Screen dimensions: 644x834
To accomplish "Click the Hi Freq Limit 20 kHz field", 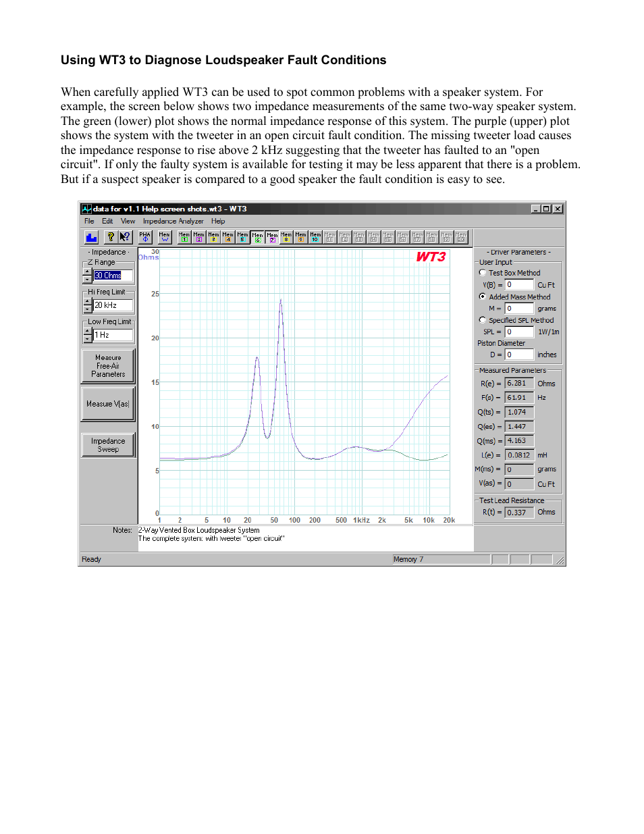I will tap(113, 305).
